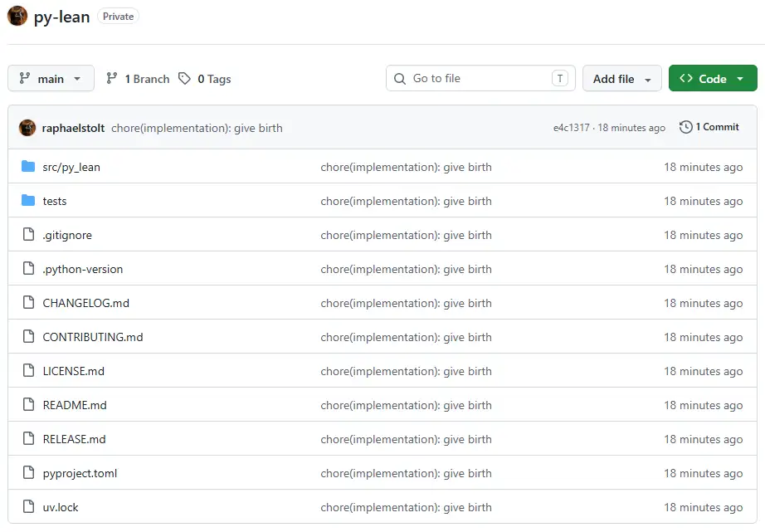The width and height of the screenshot is (765, 532).
Task: Click the py-lean repository owner avatar
Action: [x=17, y=16]
